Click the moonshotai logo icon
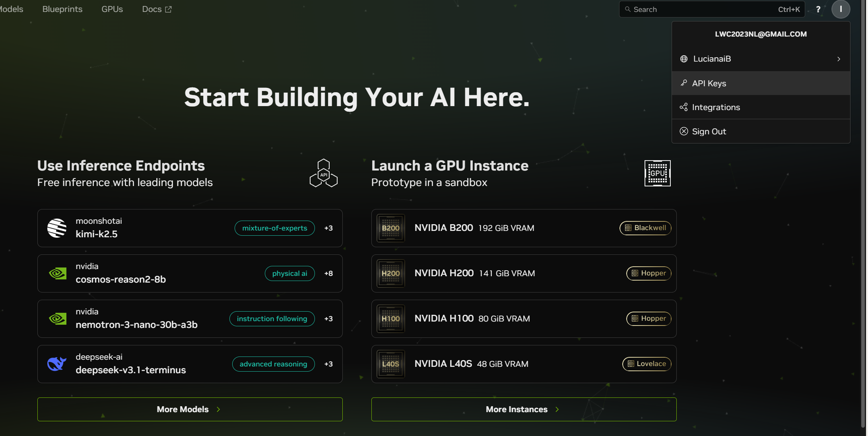868x436 pixels. point(57,228)
